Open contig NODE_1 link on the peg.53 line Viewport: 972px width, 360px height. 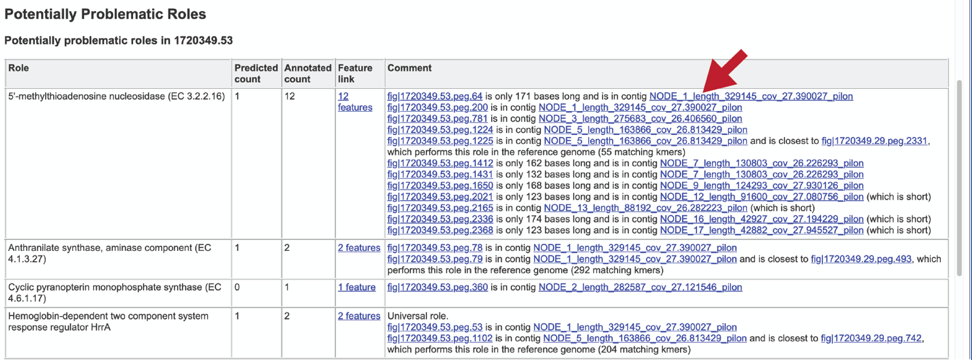pyautogui.click(x=635, y=327)
